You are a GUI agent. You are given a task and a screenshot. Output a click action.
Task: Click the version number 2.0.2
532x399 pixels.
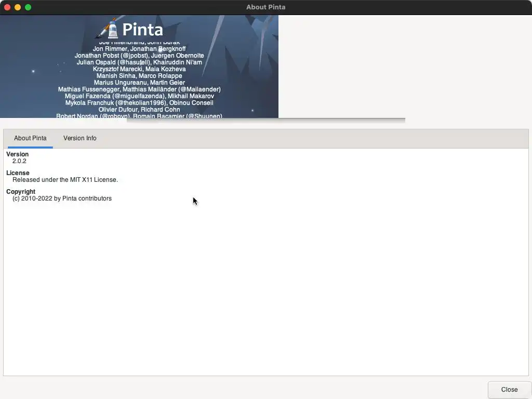19,161
